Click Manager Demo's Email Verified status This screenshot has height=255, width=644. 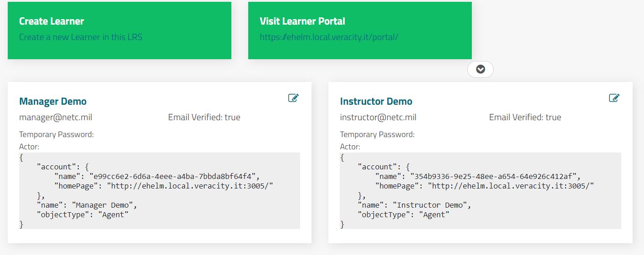coord(204,117)
